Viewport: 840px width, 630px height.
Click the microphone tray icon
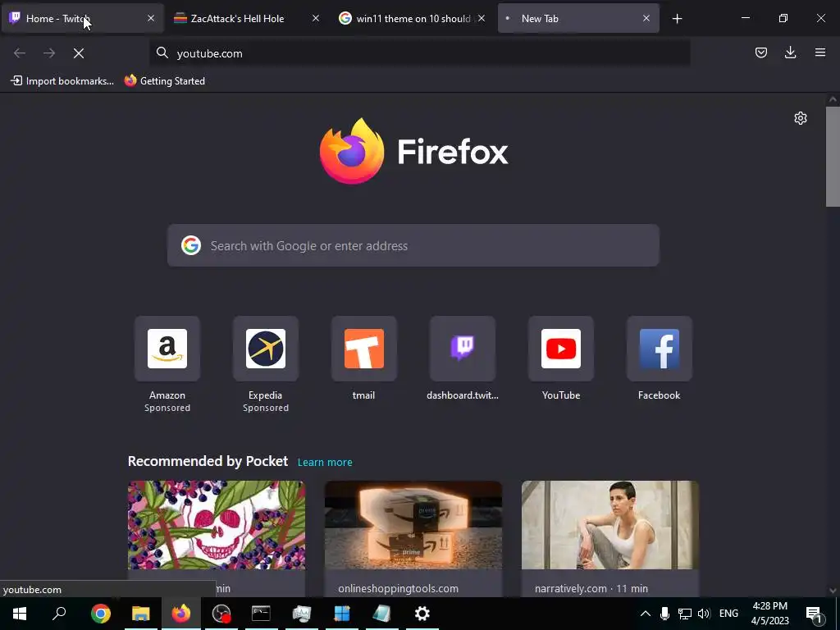click(664, 614)
